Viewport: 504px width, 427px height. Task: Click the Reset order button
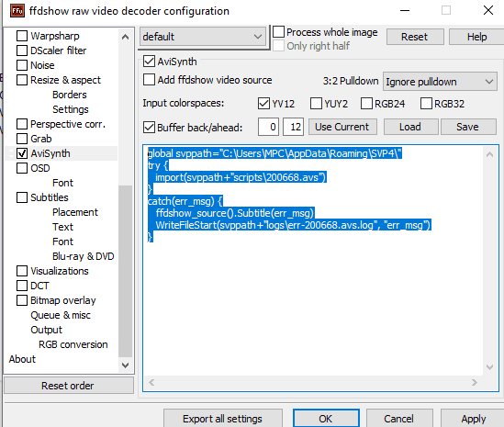point(68,386)
